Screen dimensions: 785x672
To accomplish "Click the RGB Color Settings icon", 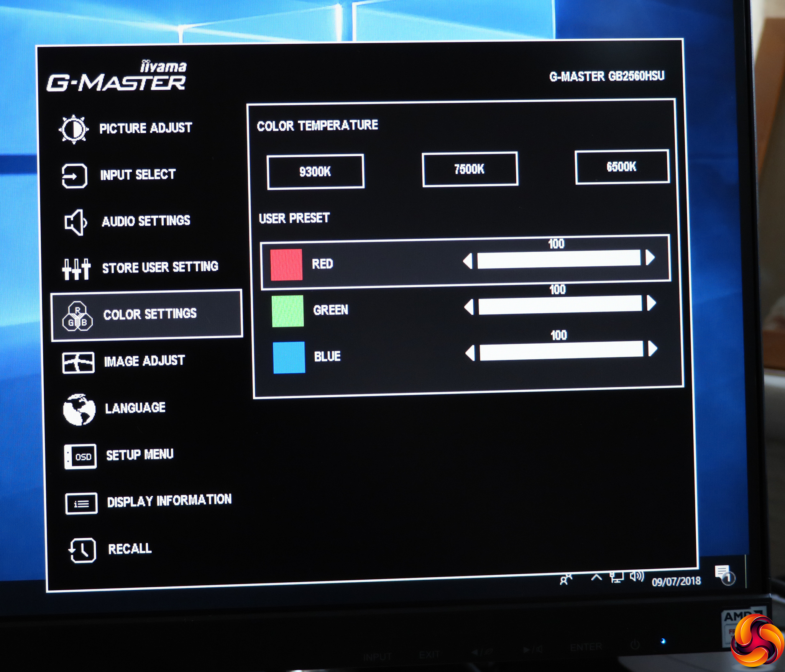I will [77, 316].
